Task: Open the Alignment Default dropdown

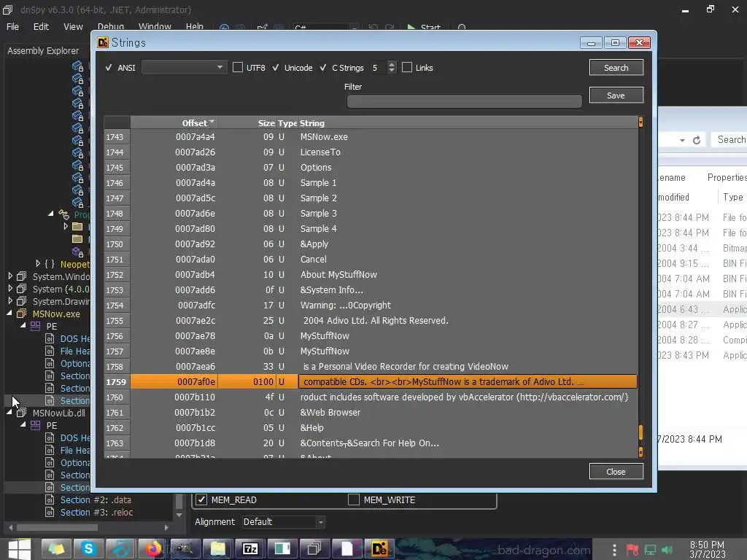Action: [x=284, y=522]
